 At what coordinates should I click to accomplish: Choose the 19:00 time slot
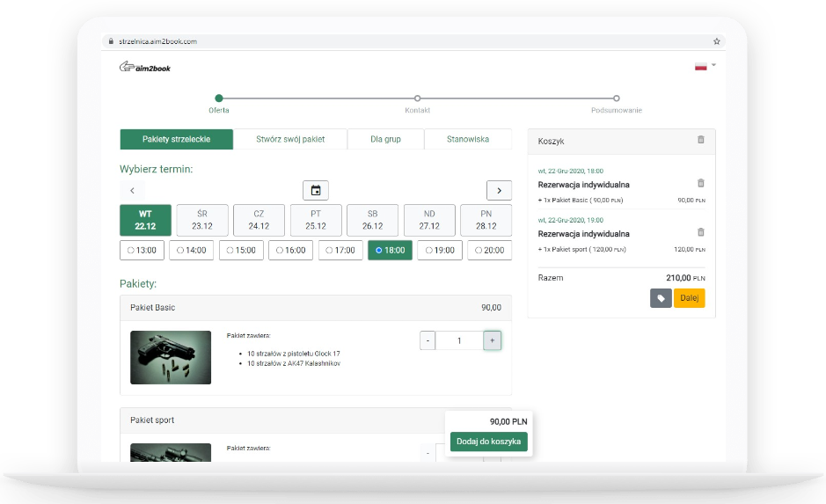(440, 250)
